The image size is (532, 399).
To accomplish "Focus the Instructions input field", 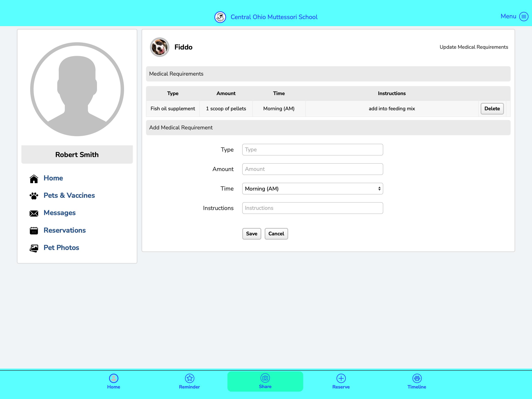I will pos(312,208).
